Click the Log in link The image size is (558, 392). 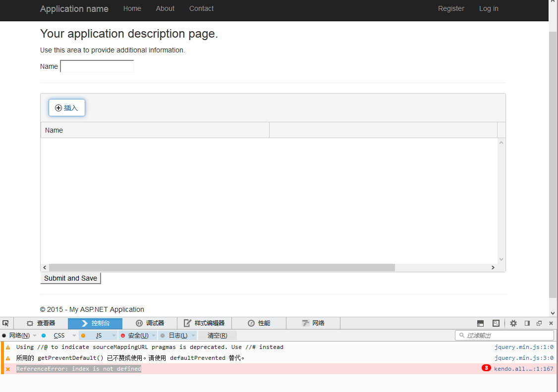(489, 8)
